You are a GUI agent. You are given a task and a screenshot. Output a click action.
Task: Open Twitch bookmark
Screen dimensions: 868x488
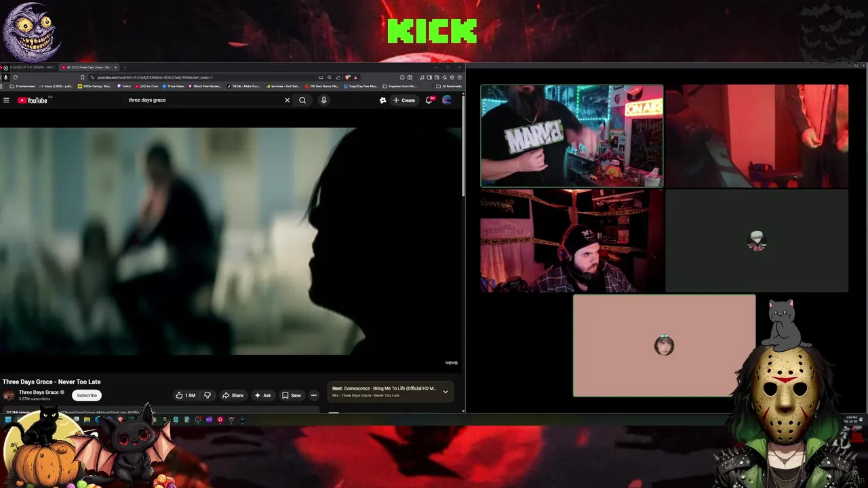(123, 86)
